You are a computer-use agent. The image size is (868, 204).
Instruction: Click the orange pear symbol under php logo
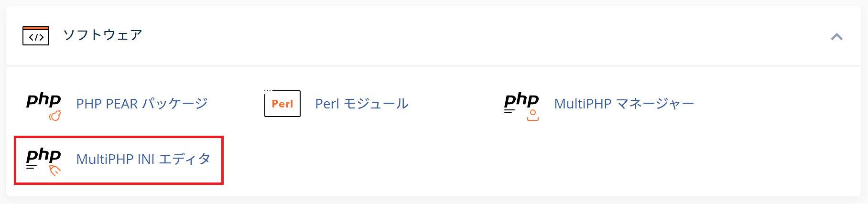55,115
